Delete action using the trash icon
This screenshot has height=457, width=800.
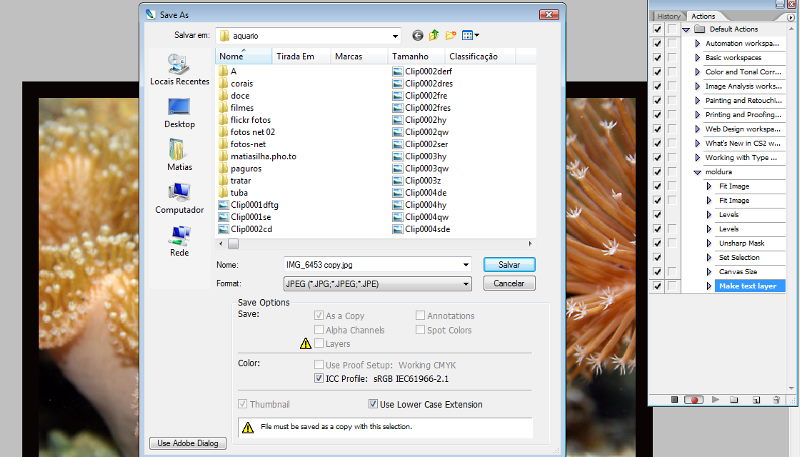tap(776, 400)
